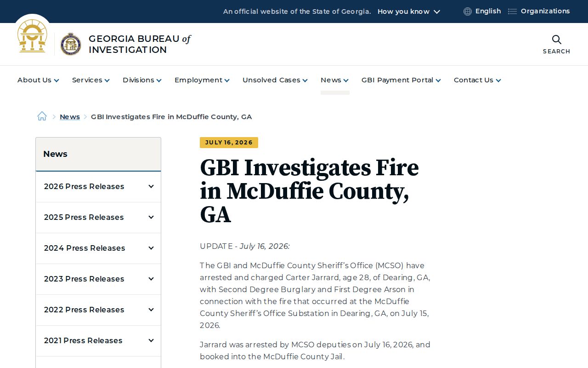Viewport: 588px width, 368px height.
Task: Open the Unsolved Cases menu
Action: 275,80
